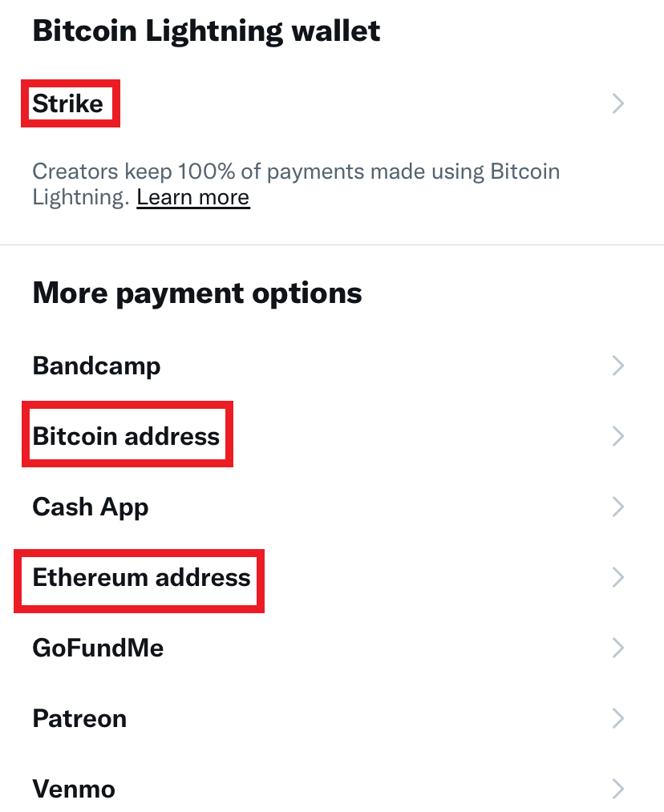Click the Bitcoin Lightning payments description text

[296, 171]
